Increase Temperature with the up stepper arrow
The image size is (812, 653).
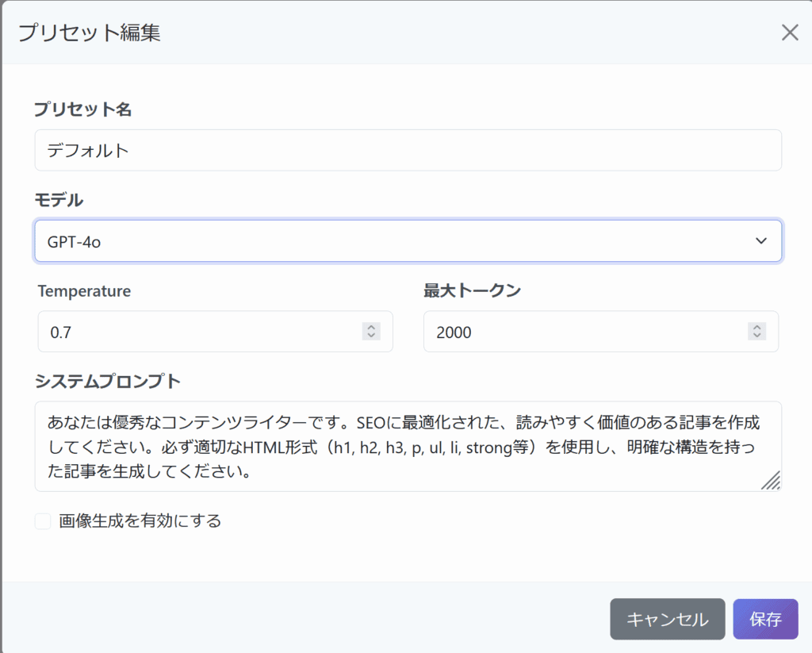point(371,327)
